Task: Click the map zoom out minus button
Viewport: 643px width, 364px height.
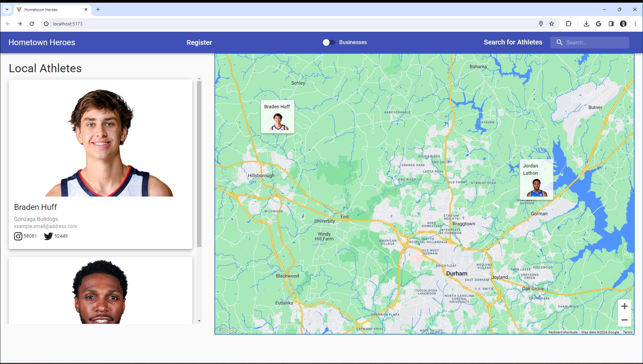Action: [x=624, y=320]
